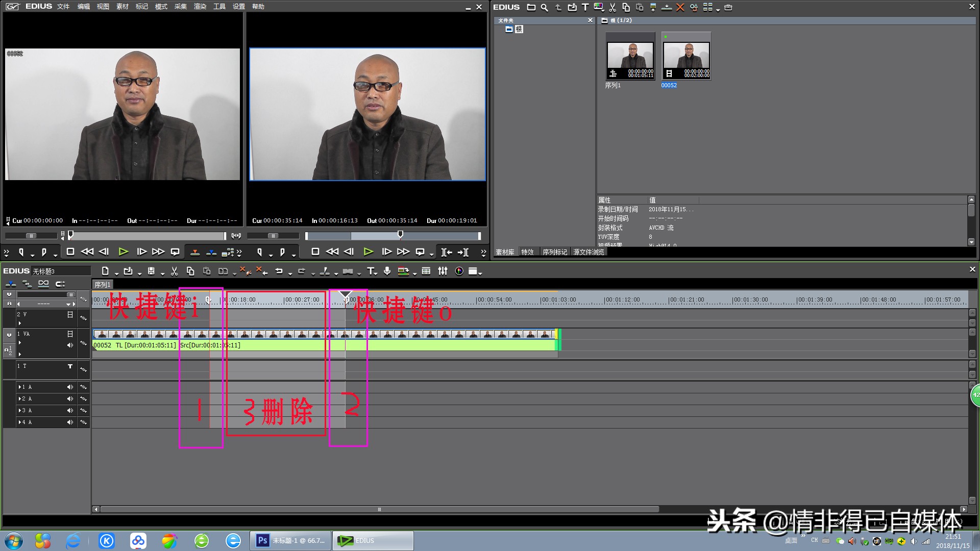Click the red X delete icon in bin toolbar

[x=680, y=8]
